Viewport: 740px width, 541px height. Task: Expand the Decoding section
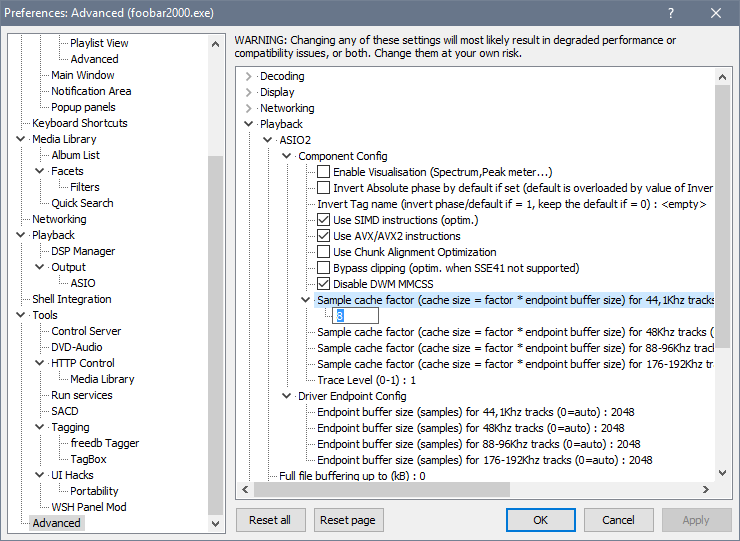(x=249, y=76)
